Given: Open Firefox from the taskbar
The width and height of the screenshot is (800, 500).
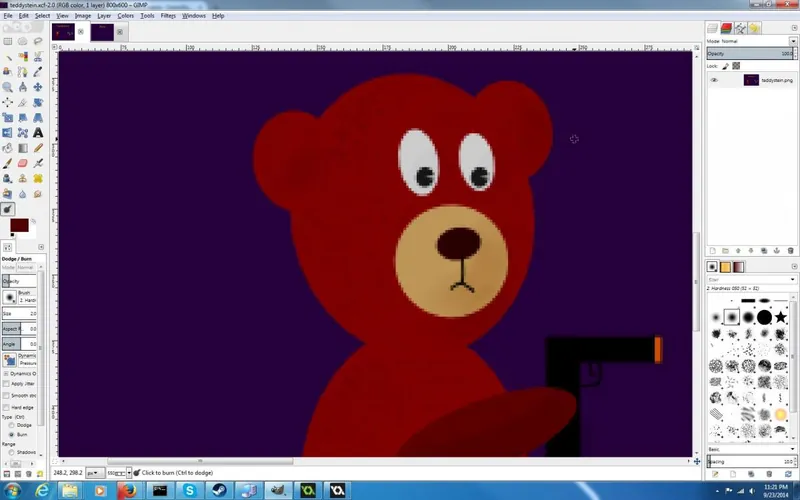Looking at the screenshot, I should click(x=128, y=491).
